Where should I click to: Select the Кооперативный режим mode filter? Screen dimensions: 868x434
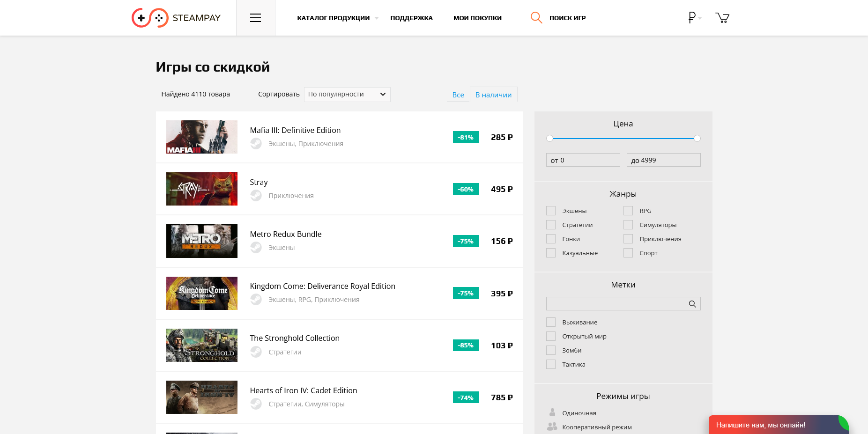click(597, 427)
